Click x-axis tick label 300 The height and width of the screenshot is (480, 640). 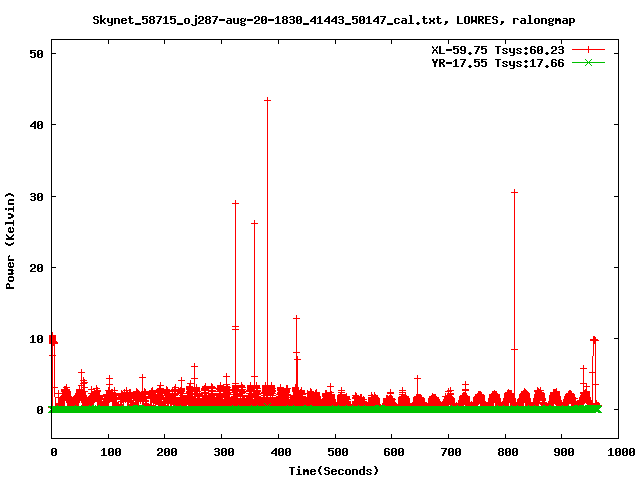pos(224,452)
